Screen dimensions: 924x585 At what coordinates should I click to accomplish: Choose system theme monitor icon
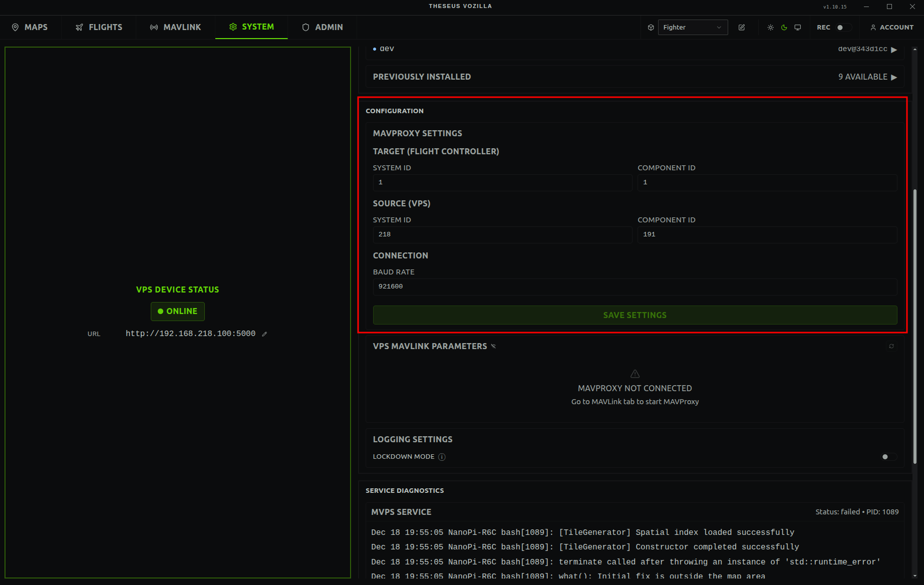798,28
